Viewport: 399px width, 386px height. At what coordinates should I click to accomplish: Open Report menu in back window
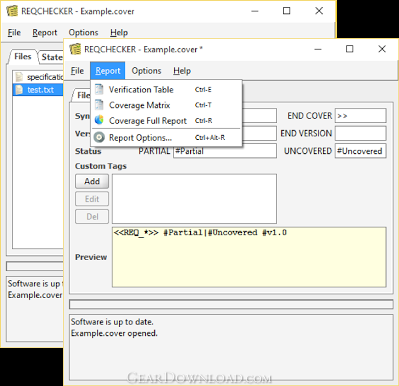(45, 33)
